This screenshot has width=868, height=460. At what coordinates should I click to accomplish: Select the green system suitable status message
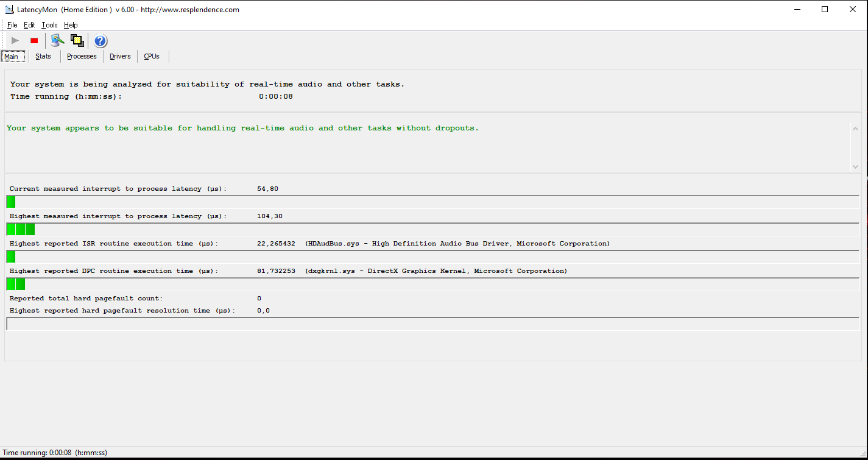point(242,128)
